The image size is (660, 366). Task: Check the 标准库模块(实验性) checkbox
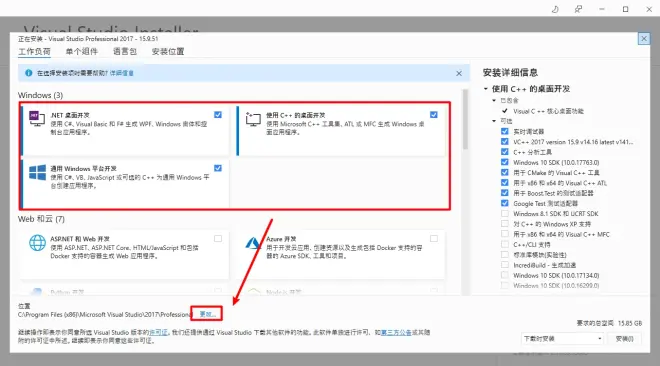[505, 255]
